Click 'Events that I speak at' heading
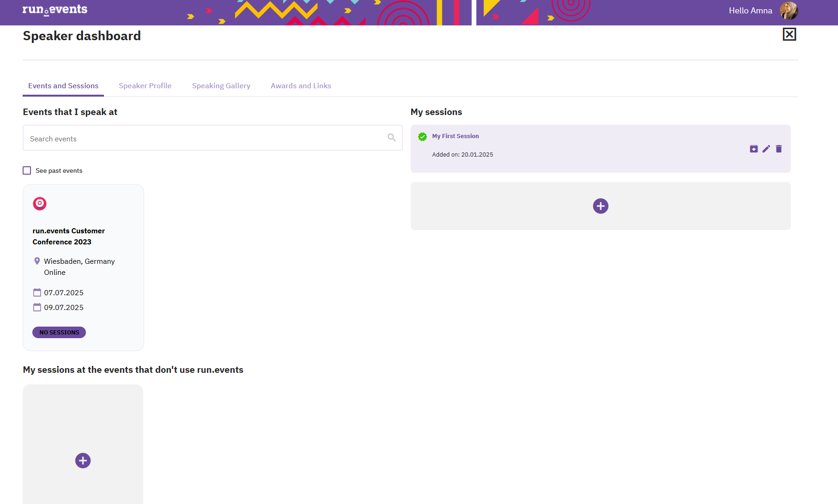 coord(70,112)
